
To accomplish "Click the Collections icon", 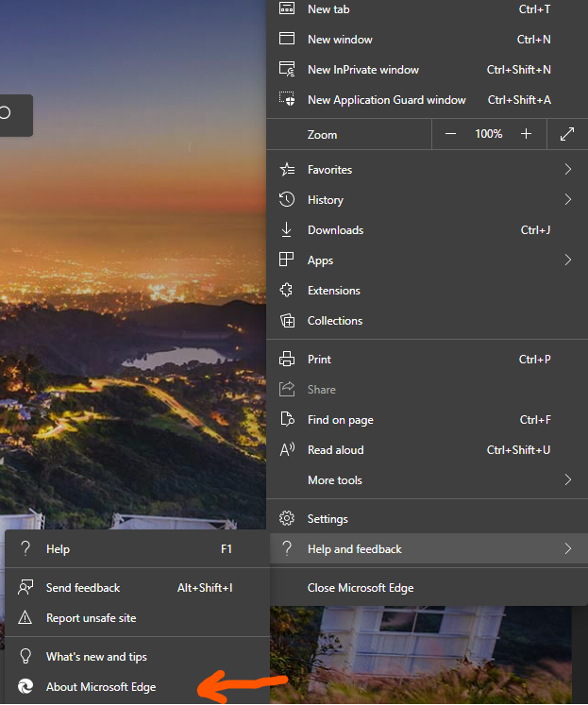I will 288,321.
